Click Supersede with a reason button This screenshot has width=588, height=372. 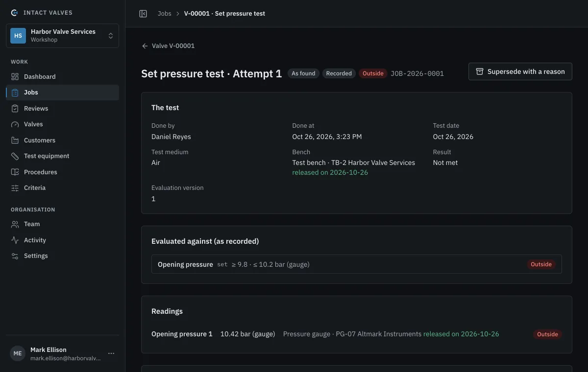(x=520, y=71)
